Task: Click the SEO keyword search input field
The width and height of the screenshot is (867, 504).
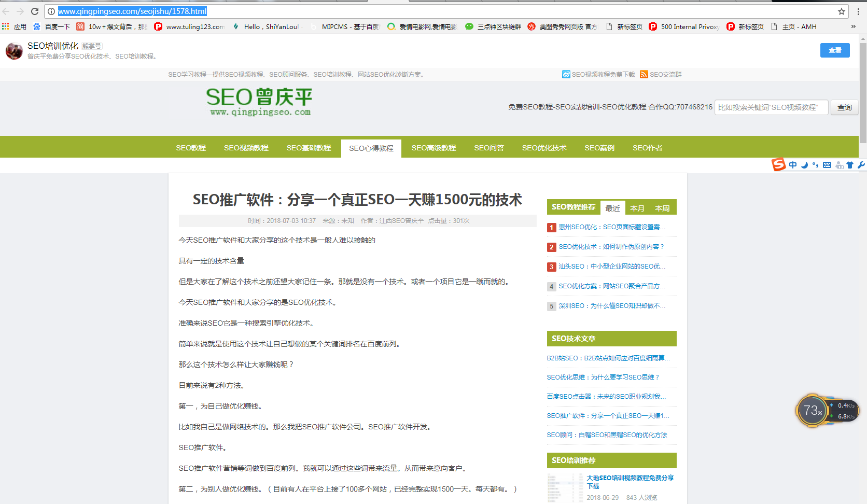Action: [771, 107]
